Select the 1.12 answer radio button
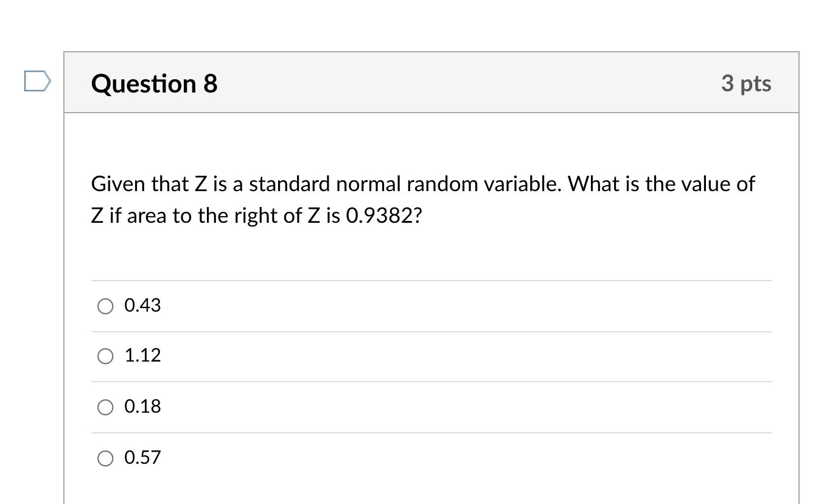Image resolution: width=824 pixels, height=504 pixels. point(105,357)
